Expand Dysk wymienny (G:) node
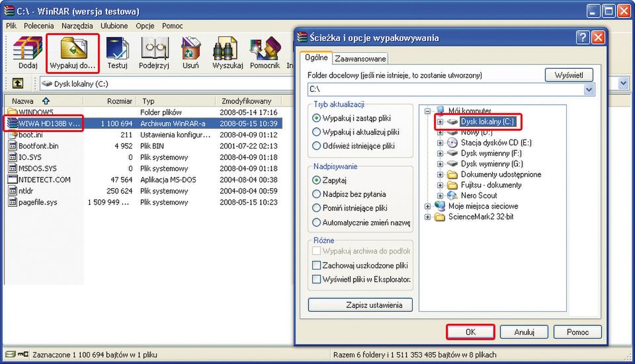635x364 pixels. pyautogui.click(x=441, y=164)
